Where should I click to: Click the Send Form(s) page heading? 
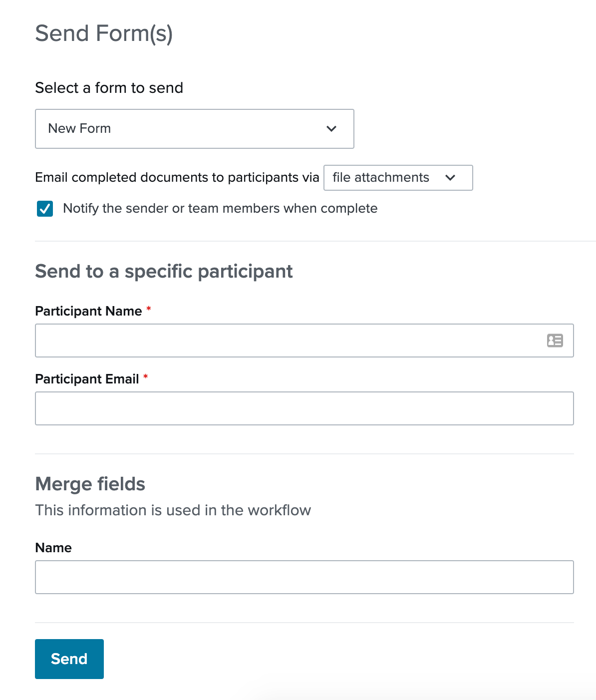click(104, 33)
